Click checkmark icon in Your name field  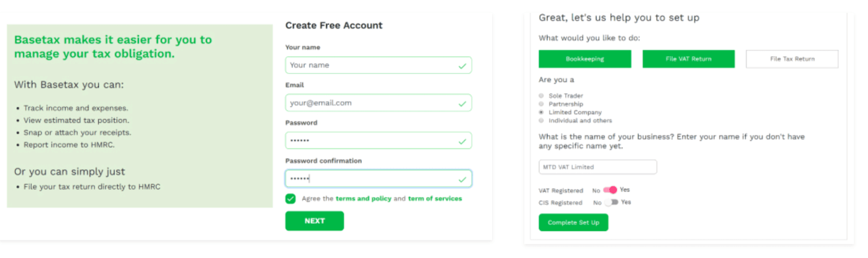(x=462, y=66)
